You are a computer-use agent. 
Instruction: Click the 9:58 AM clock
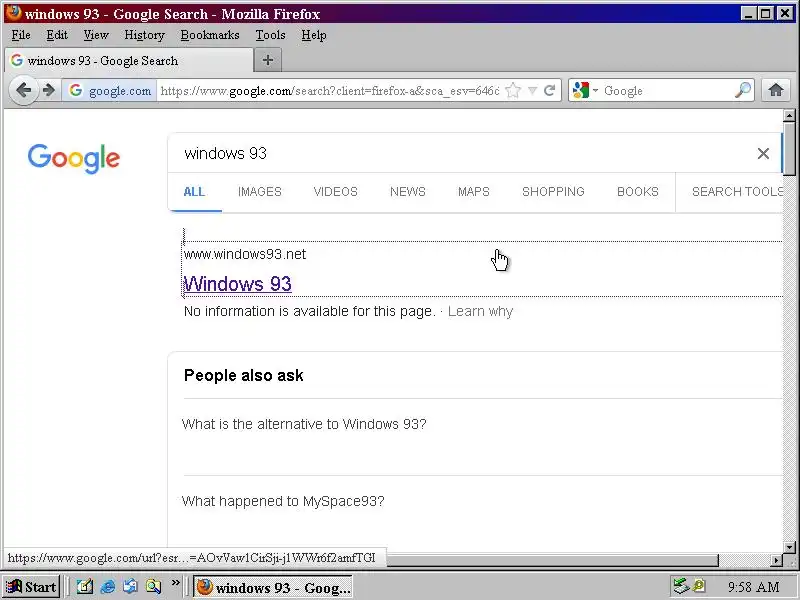pyautogui.click(x=754, y=587)
